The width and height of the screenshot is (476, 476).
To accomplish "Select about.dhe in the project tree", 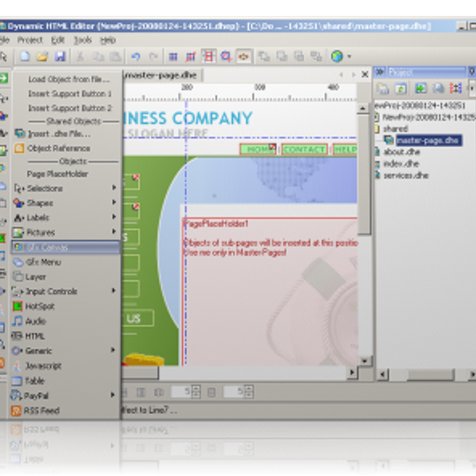I will [x=401, y=152].
